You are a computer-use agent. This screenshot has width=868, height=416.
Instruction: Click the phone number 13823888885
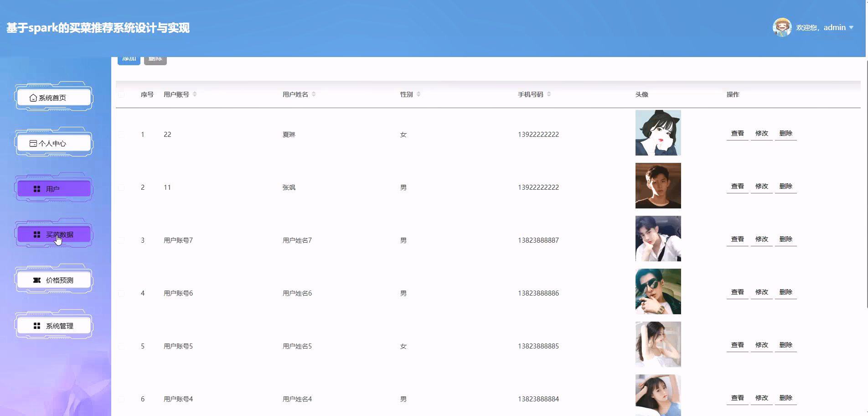pyautogui.click(x=538, y=346)
